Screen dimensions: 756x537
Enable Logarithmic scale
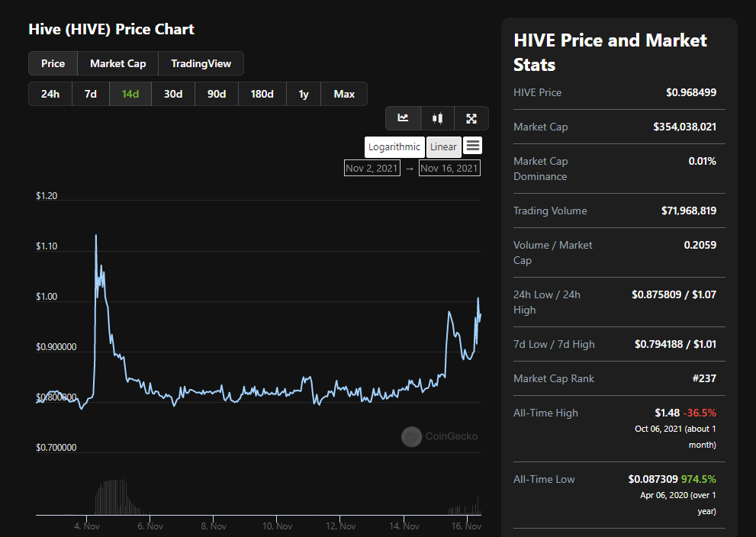(394, 147)
